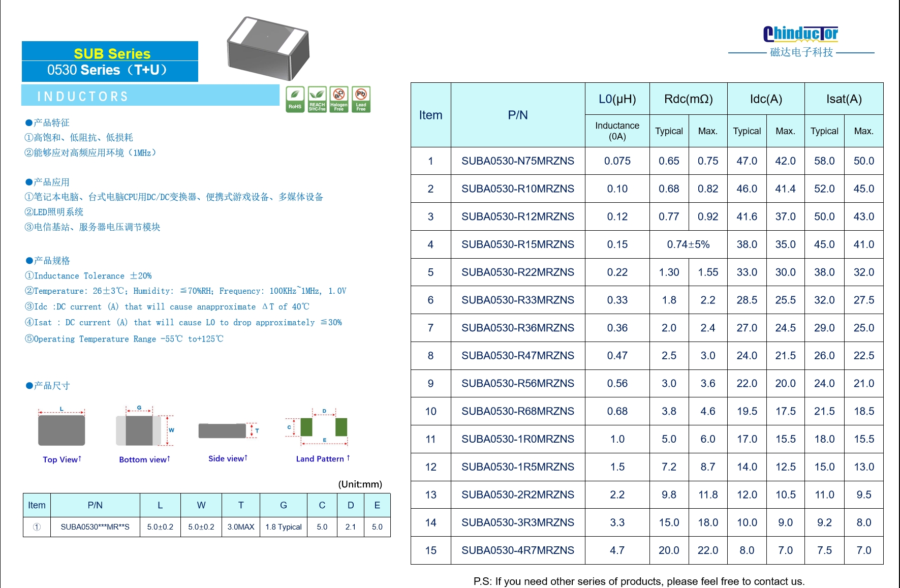Click the "Land Pattern" caption
Viewport: 900px width, 588px height.
[323, 459]
